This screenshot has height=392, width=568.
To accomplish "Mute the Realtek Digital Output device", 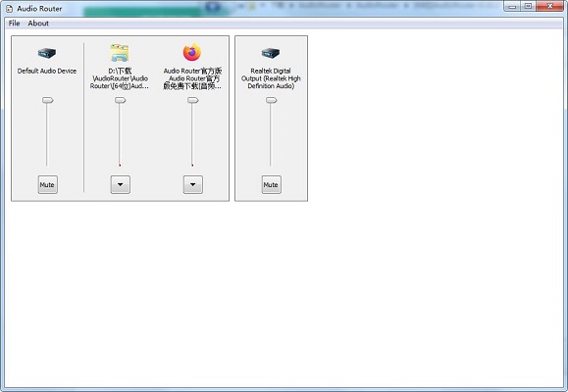I will pyautogui.click(x=271, y=184).
